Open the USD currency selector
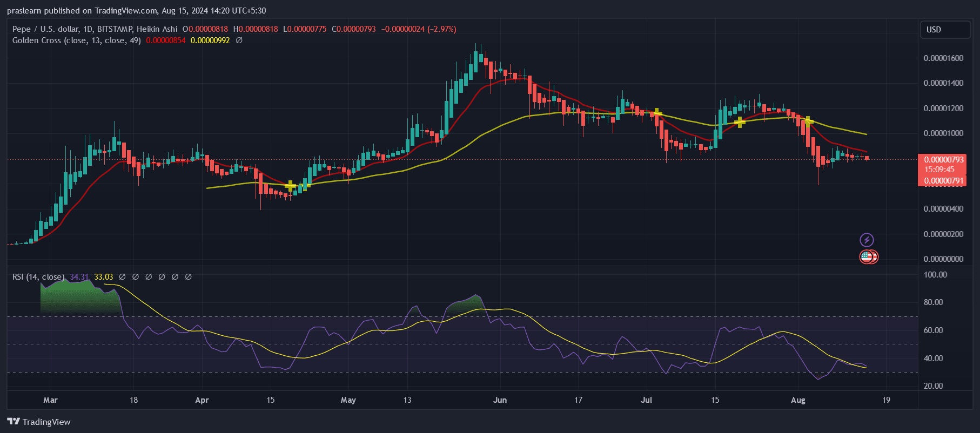Viewport: 980px width, 433px height. [945, 30]
